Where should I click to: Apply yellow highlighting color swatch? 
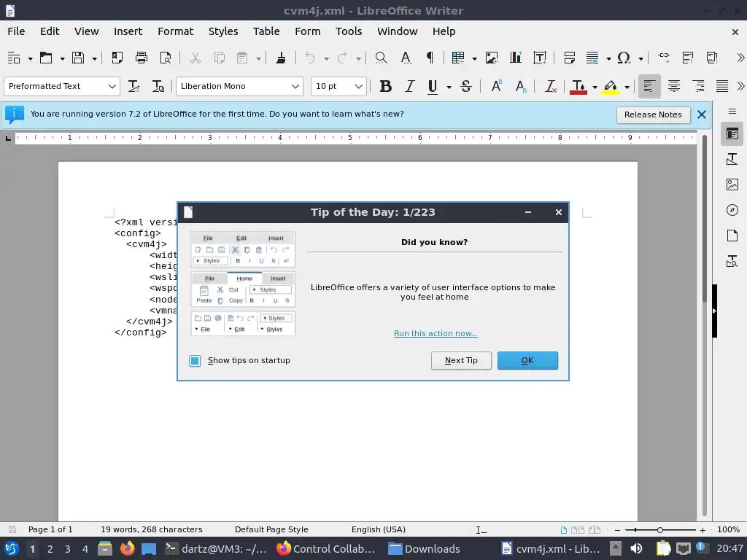tap(611, 86)
